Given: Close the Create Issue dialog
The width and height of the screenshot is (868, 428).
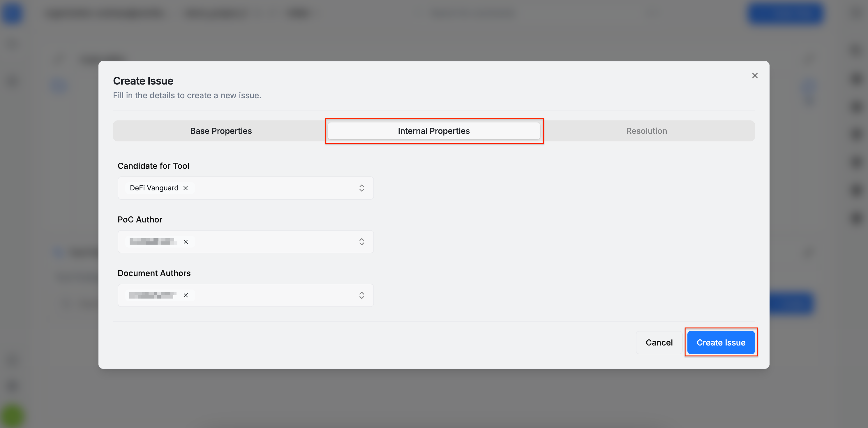Looking at the screenshot, I should coord(754,76).
